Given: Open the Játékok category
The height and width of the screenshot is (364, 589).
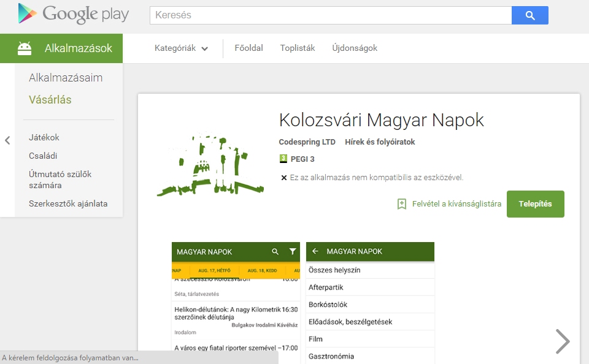Looking at the screenshot, I should click(x=44, y=137).
